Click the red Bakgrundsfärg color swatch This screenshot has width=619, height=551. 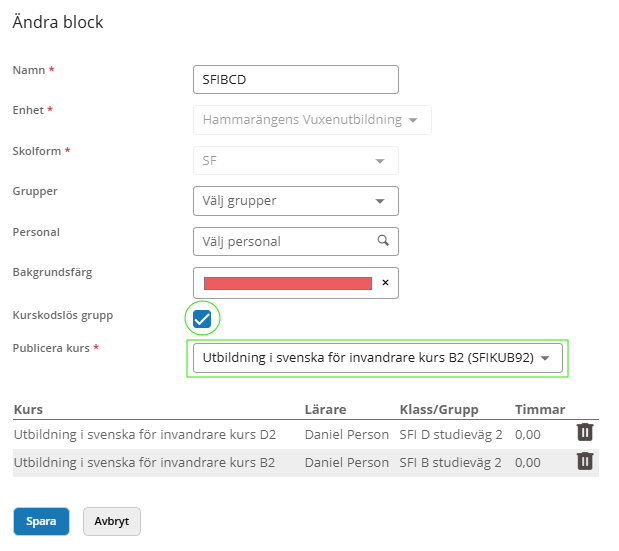pyautogui.click(x=287, y=284)
